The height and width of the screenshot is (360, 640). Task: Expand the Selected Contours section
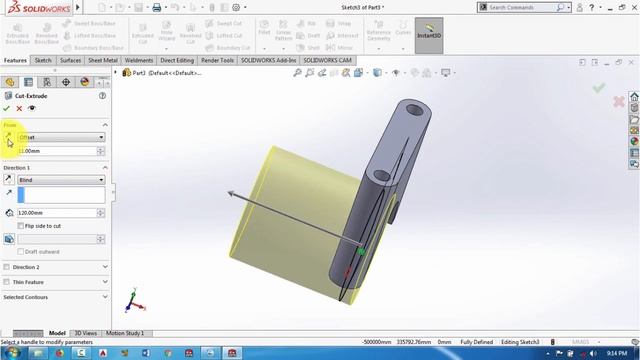(x=105, y=297)
